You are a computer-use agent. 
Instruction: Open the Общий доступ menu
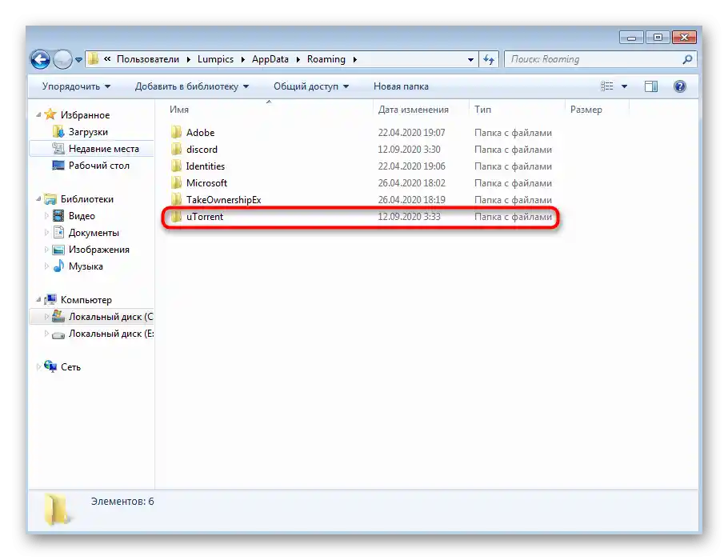pos(311,86)
